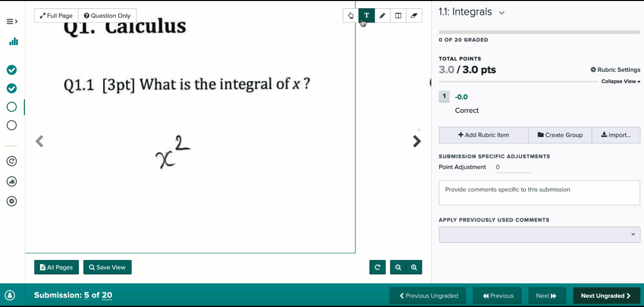Go to Previous submission
644x307 pixels.
pyautogui.click(x=497, y=296)
